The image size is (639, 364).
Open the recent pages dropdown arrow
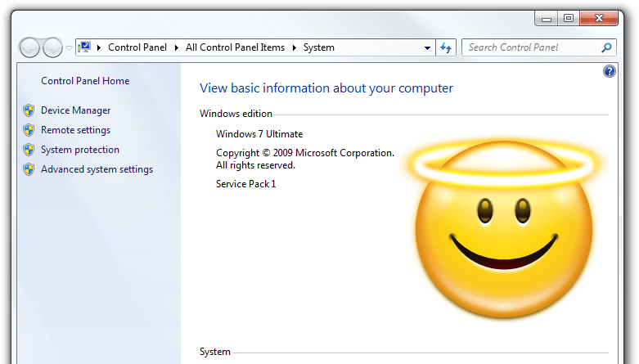click(70, 48)
